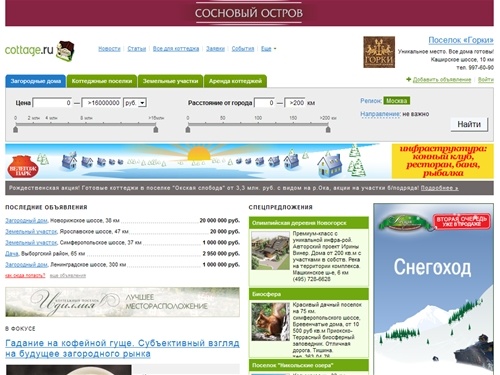500x375 pixels.
Task: Click the Сосновый остров top banner
Action: pos(249,13)
